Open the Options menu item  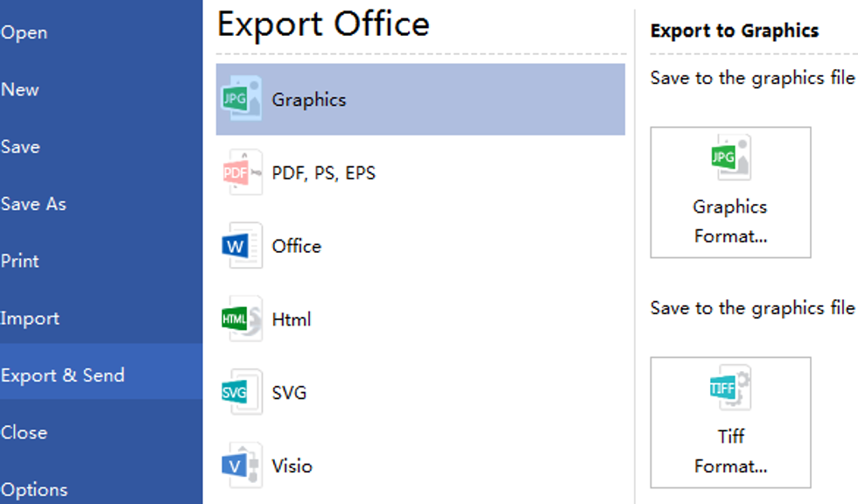(x=35, y=489)
